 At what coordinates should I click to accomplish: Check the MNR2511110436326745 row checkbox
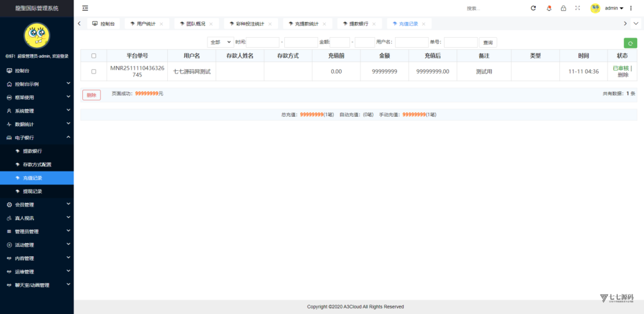(x=94, y=72)
